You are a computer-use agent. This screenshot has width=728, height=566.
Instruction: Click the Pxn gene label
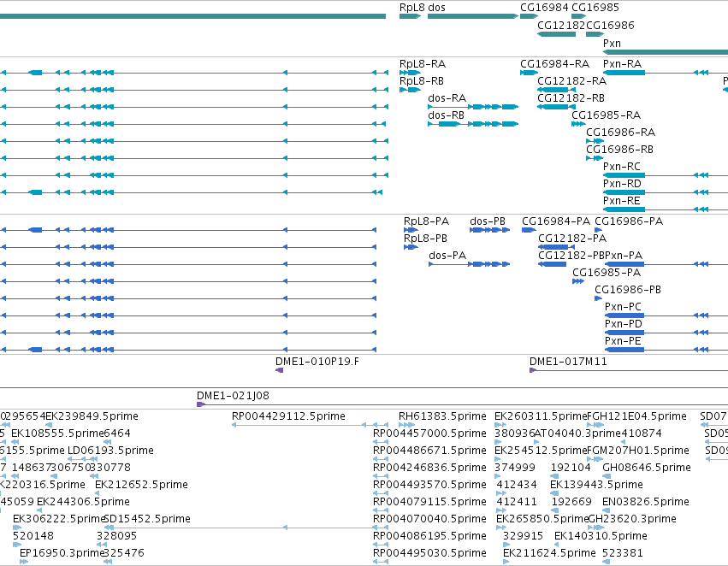point(612,43)
